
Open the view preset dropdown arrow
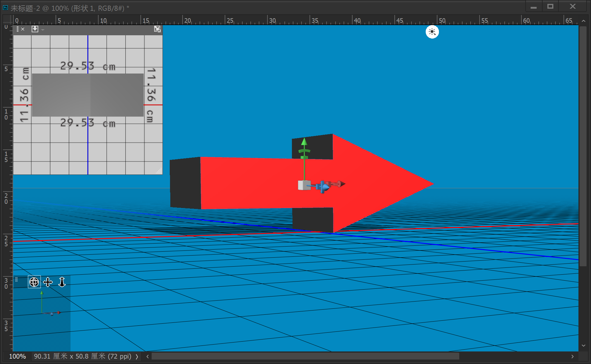click(43, 30)
